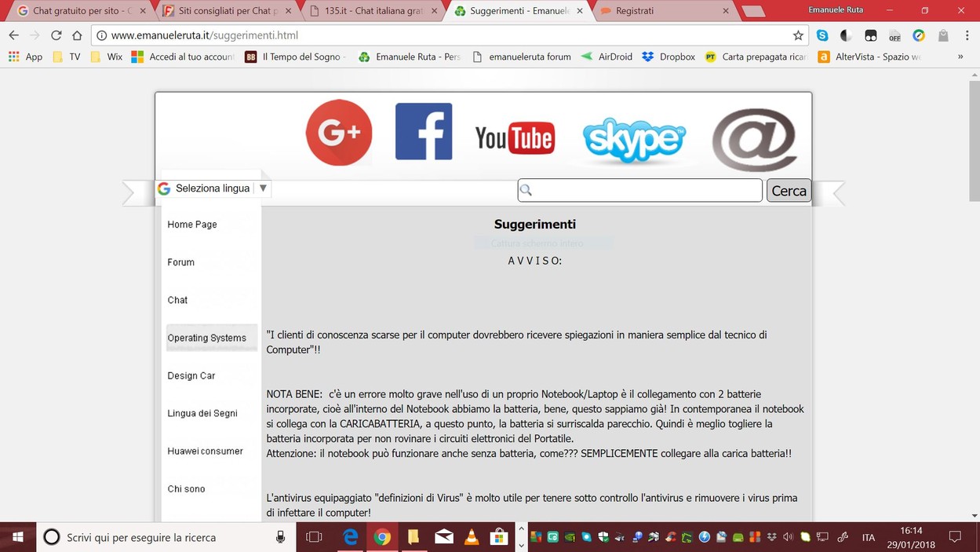Open 'emanueleruta forum' bookmark
Image resolution: width=980 pixels, height=552 pixels.
coord(521,57)
